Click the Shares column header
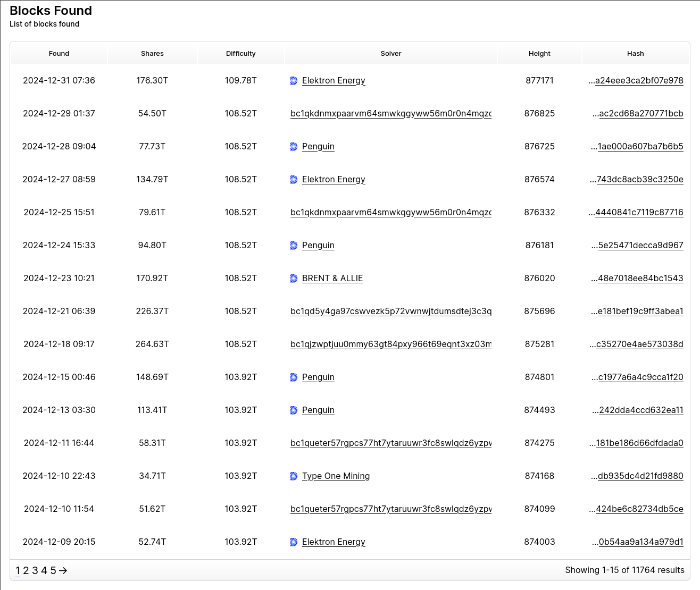Screen dimensions: 700x590 tap(152, 54)
